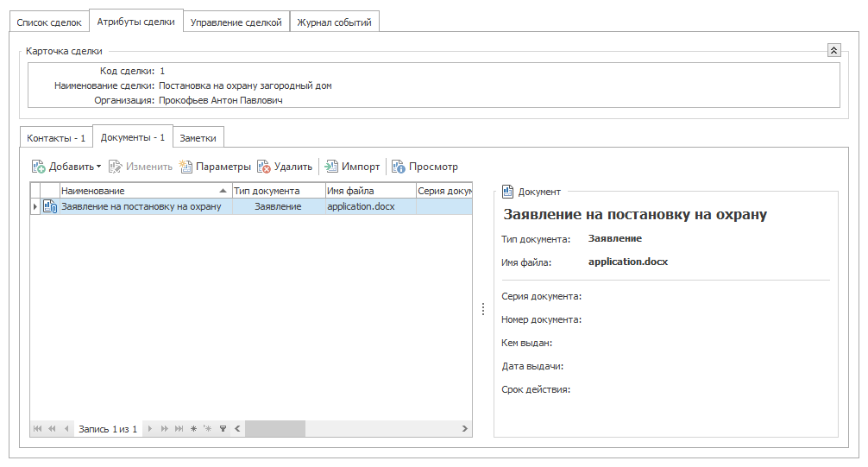The height and width of the screenshot is (467, 868).
Task: Click the horizontal scrollbar thumb
Action: (x=275, y=429)
